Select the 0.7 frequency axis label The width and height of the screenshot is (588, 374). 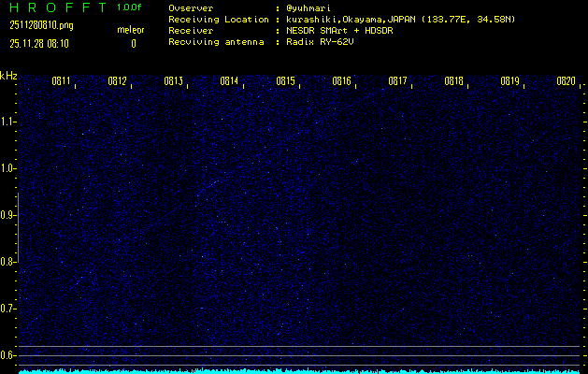(x=8, y=309)
